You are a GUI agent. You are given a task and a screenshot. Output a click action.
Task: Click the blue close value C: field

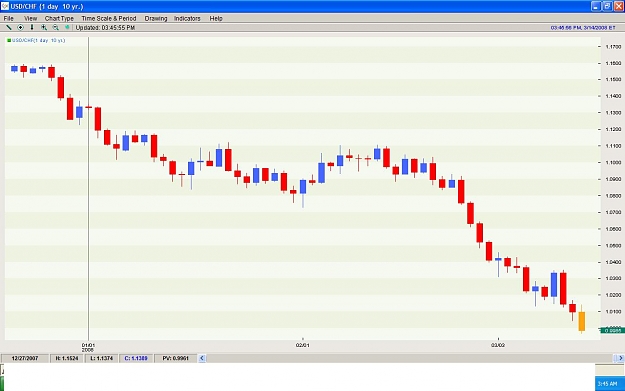pos(136,358)
